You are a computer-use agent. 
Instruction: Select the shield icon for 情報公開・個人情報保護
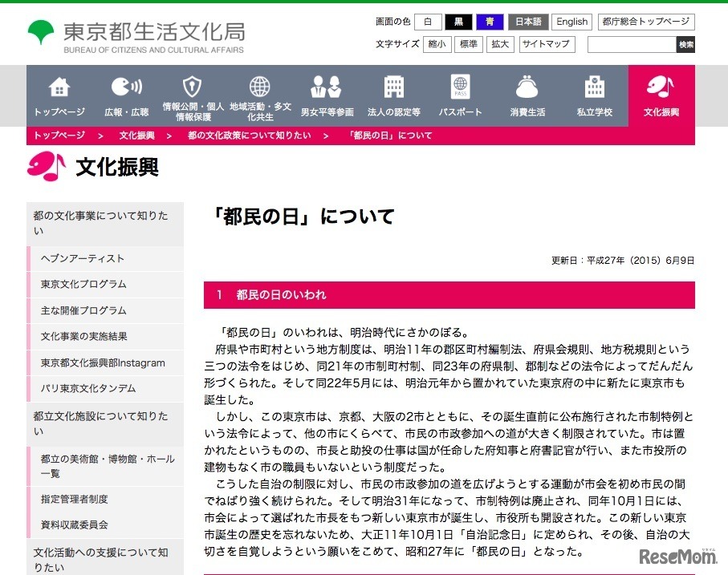point(193,87)
